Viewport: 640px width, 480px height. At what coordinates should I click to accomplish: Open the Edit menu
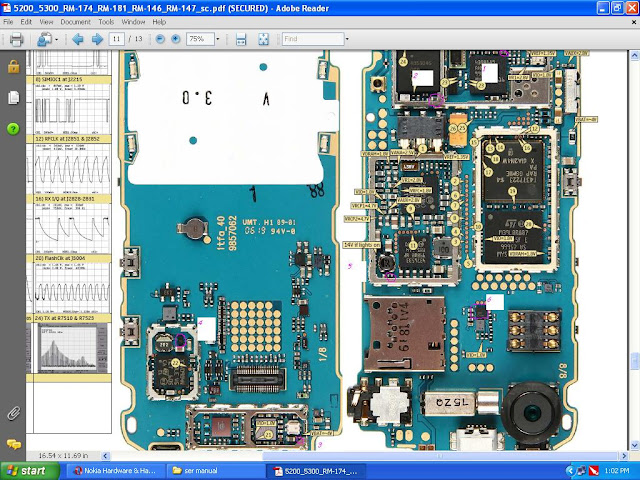[x=26, y=22]
